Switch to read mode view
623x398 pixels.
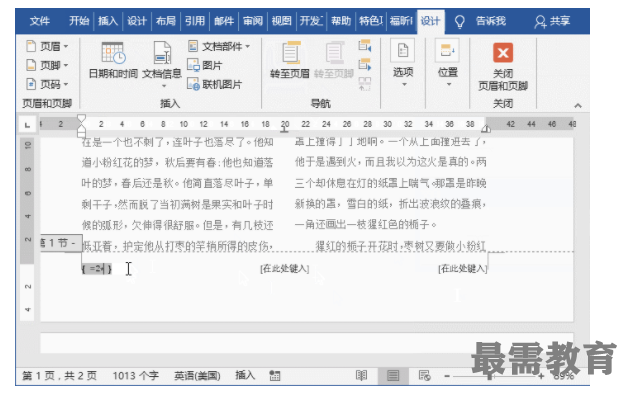(362, 376)
